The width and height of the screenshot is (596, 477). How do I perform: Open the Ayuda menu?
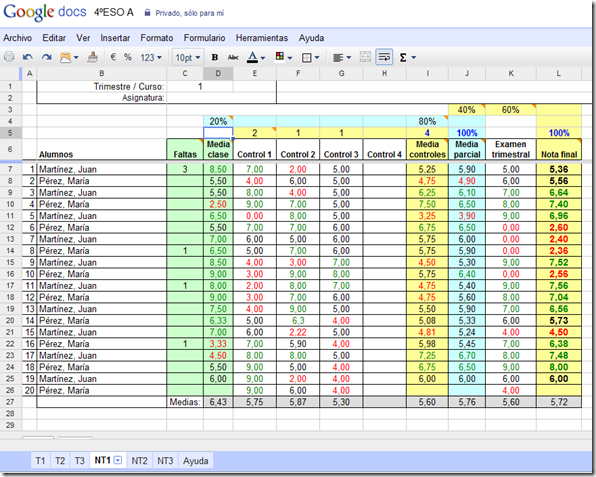pyautogui.click(x=311, y=38)
